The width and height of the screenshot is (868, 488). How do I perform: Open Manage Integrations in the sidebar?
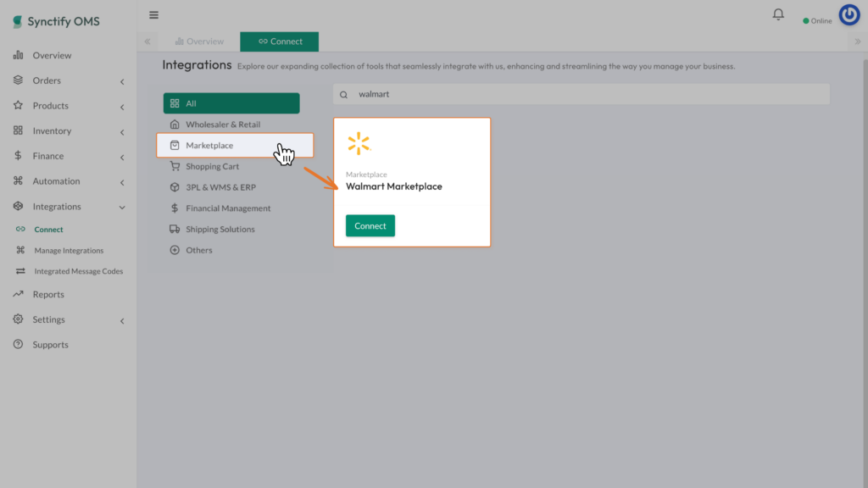(x=69, y=250)
